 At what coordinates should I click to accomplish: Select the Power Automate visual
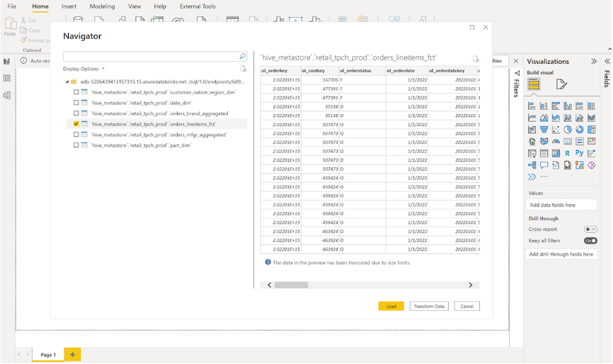pyautogui.click(x=531, y=177)
